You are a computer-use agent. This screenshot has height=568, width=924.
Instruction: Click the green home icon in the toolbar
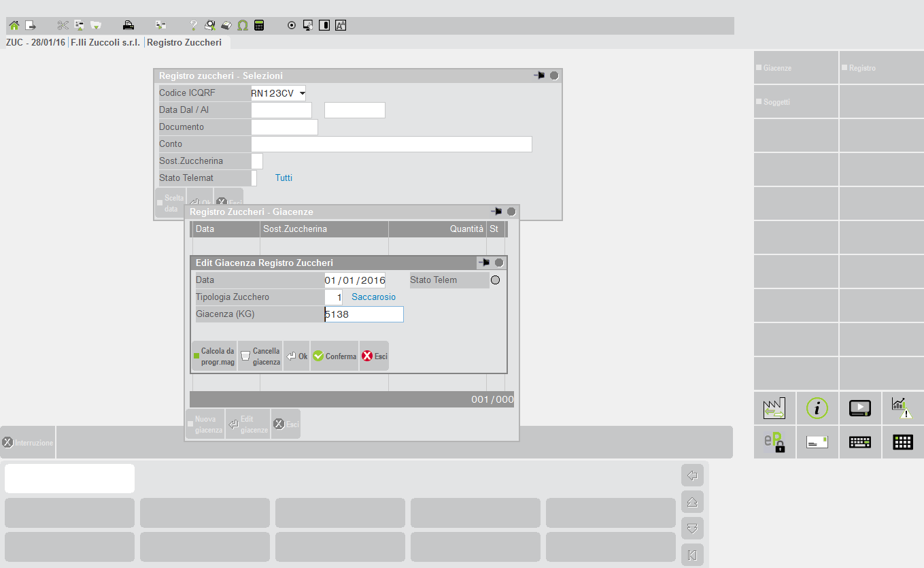14,26
